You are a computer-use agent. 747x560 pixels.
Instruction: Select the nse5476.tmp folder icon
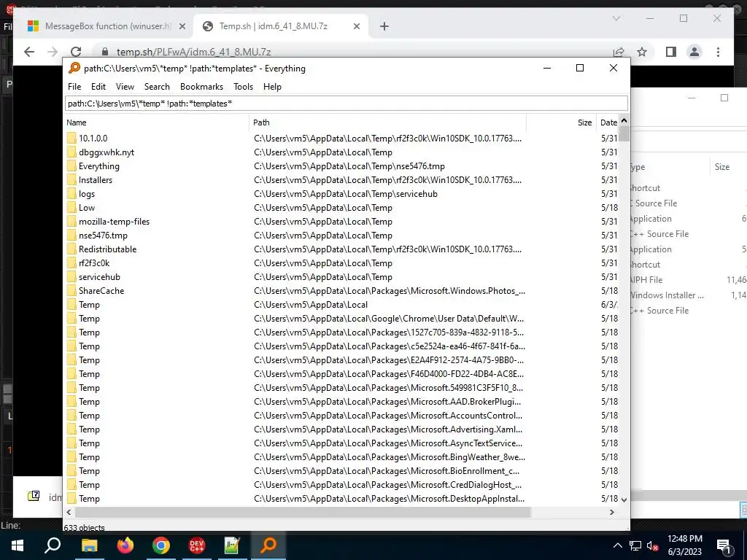point(71,235)
